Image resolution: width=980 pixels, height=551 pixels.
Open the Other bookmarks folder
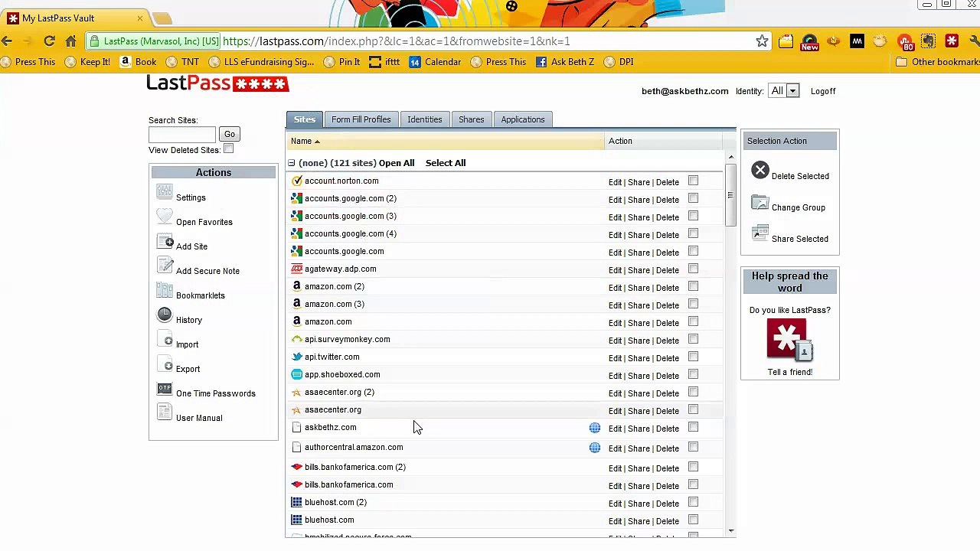(938, 62)
